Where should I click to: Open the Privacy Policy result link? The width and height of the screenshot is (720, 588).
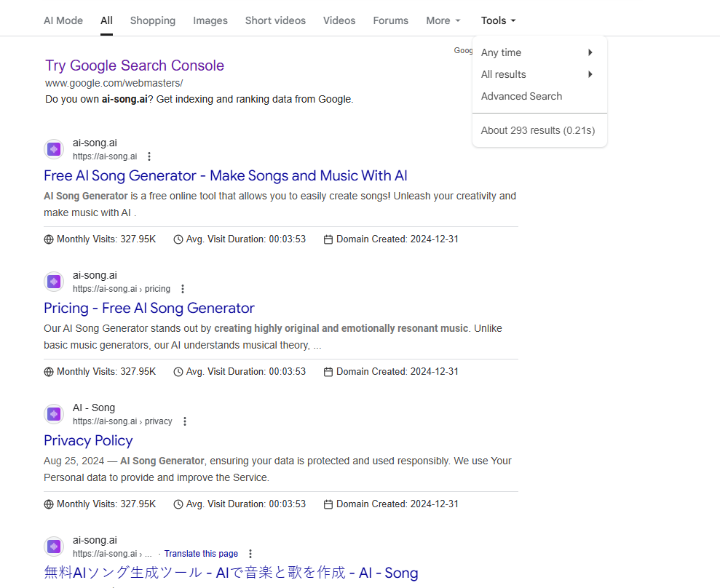[88, 441]
